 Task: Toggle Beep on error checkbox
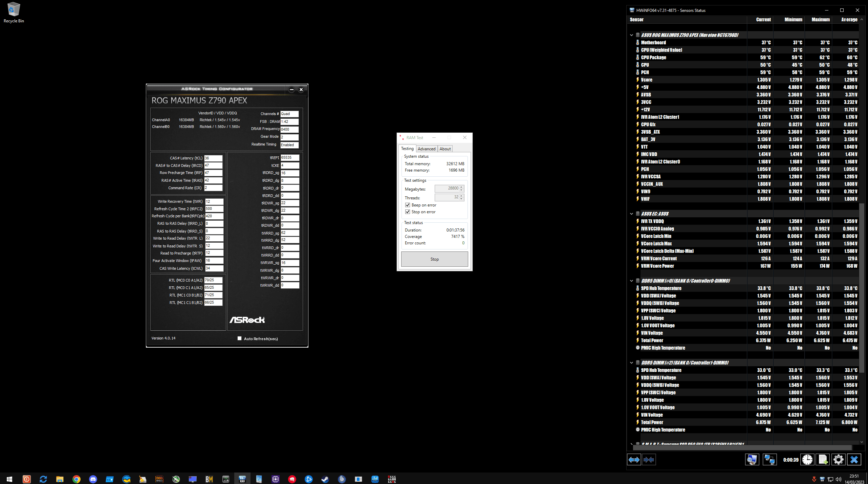408,205
